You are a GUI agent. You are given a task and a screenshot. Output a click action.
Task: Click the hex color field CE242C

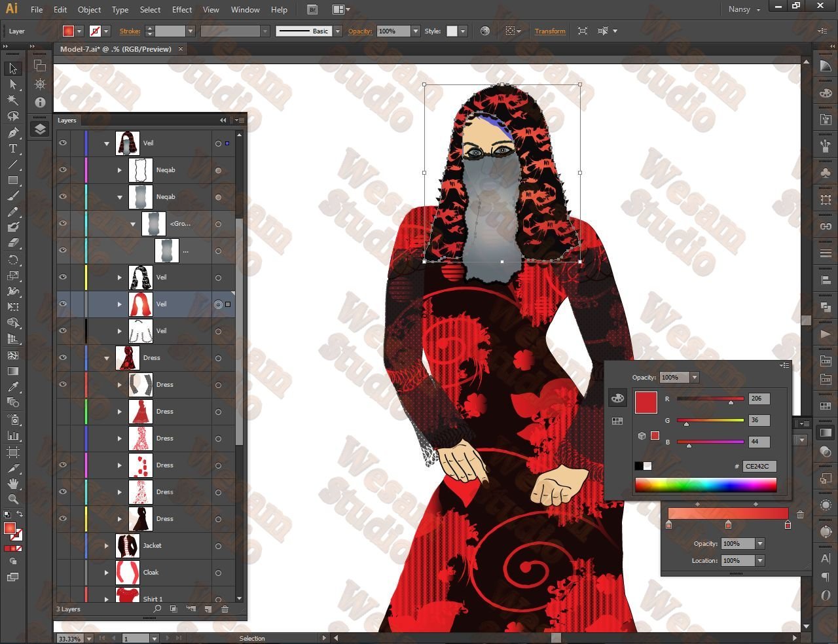click(x=759, y=466)
